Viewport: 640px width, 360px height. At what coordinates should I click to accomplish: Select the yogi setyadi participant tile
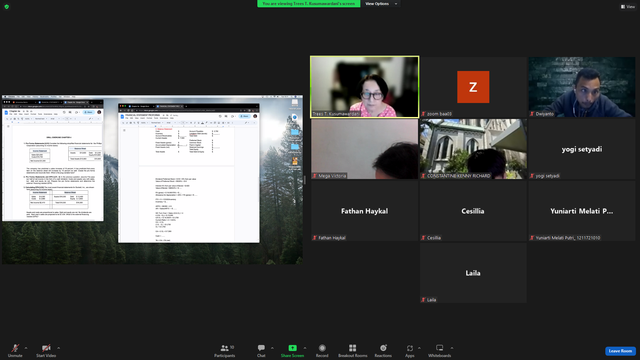point(582,149)
